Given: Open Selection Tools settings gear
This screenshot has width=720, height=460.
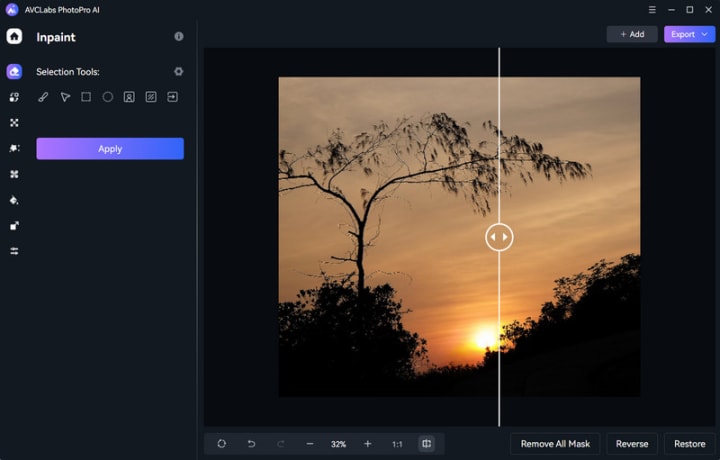Looking at the screenshot, I should (179, 72).
